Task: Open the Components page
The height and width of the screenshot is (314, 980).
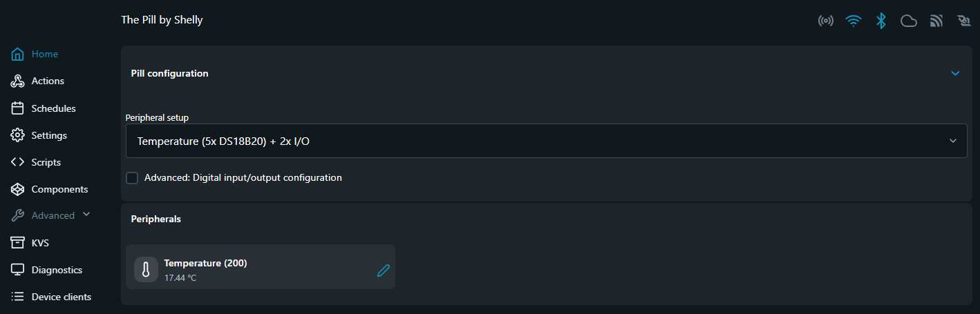Action: pyautogui.click(x=59, y=189)
